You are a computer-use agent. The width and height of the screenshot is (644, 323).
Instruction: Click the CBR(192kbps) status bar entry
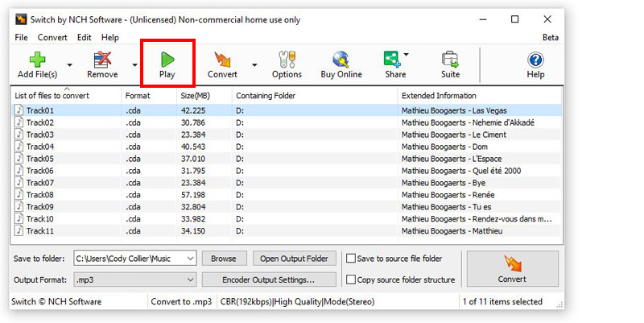tap(297, 301)
